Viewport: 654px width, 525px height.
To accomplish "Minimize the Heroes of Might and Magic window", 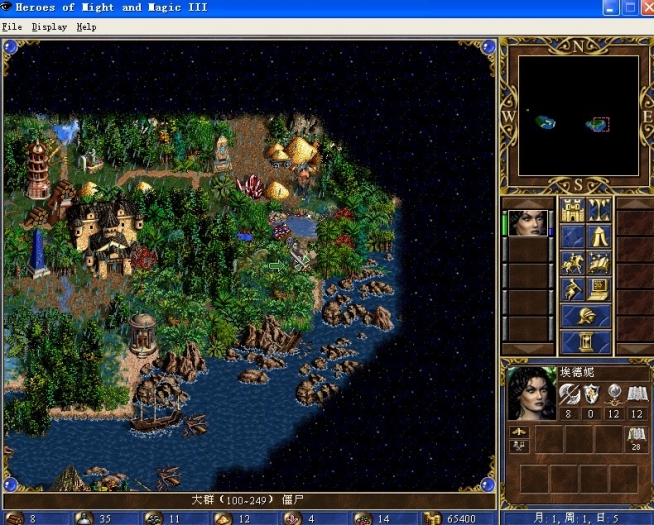I will click(x=610, y=8).
